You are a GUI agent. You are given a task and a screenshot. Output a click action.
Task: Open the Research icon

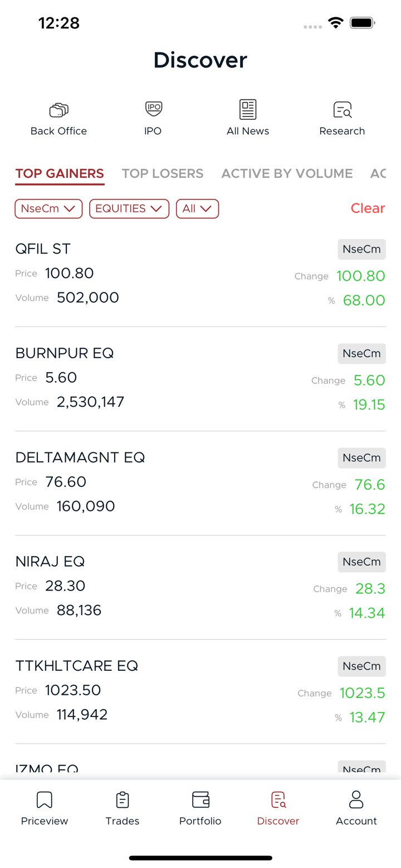coord(342,110)
